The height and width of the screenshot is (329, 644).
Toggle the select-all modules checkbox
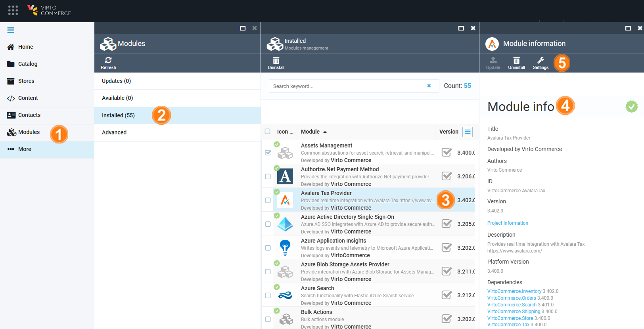click(268, 131)
